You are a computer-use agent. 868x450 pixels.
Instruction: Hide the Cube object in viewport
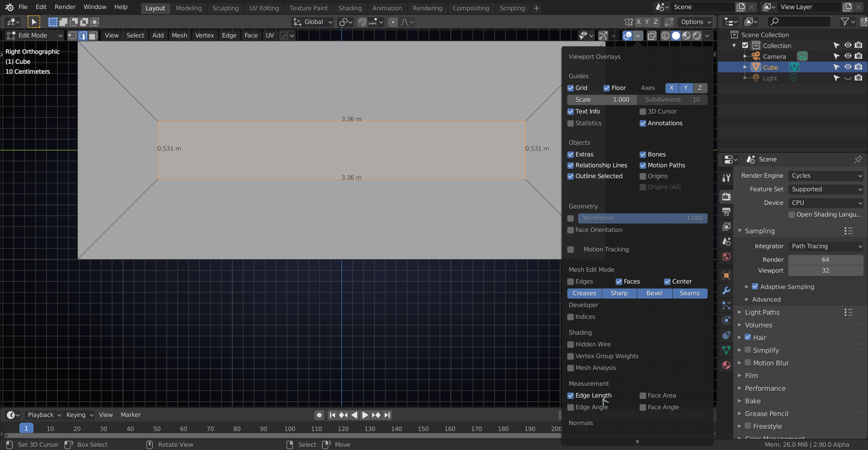[847, 67]
